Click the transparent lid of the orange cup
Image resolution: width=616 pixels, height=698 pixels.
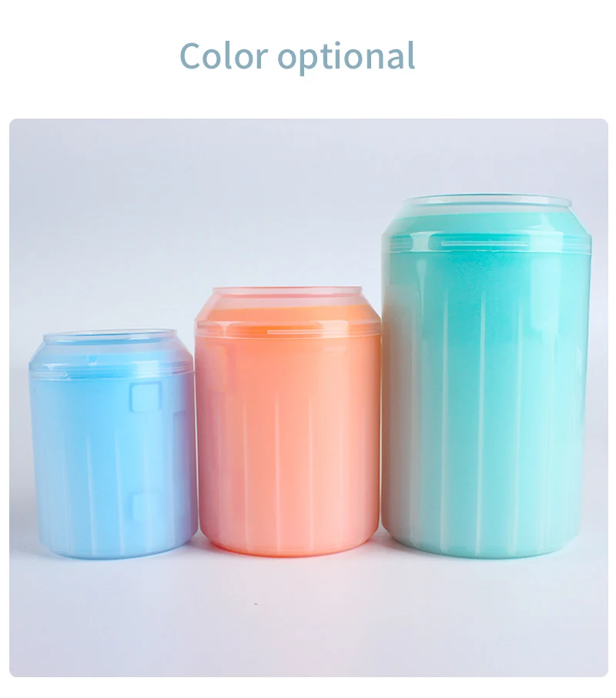coord(287,312)
